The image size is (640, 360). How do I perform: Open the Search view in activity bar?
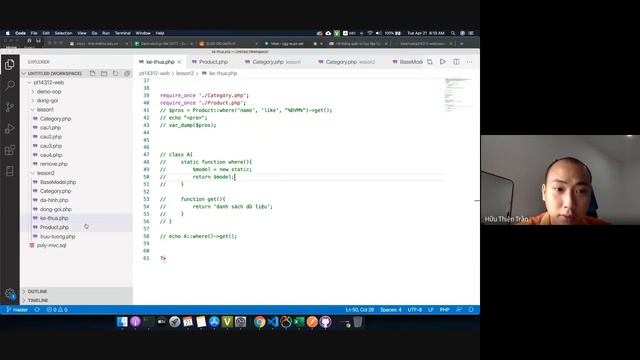click(10, 85)
